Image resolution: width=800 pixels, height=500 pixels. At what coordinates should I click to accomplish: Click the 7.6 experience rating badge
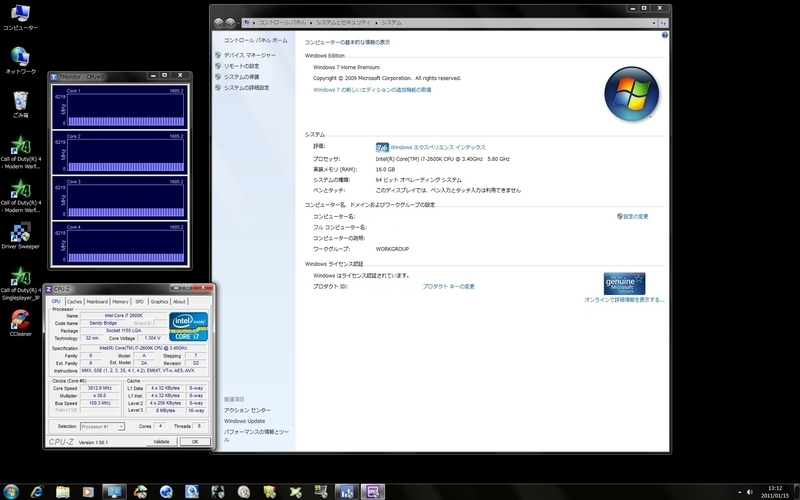[x=382, y=147]
